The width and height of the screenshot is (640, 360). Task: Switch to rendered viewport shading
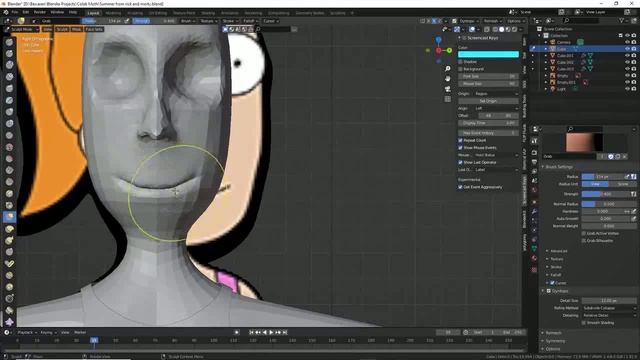(x=514, y=29)
